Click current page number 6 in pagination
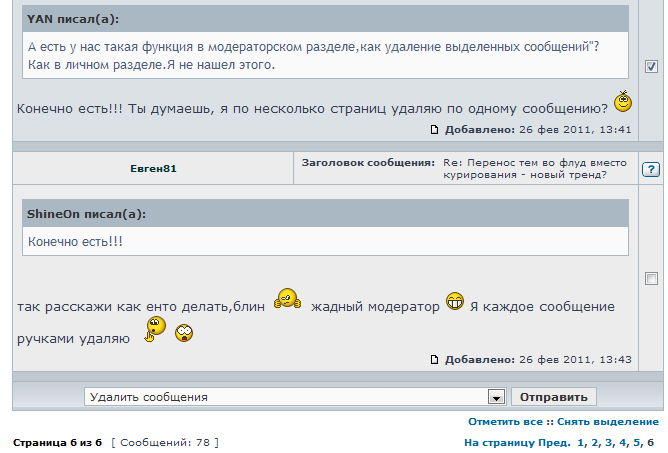Screen dimensions: 668x453 point(651,443)
